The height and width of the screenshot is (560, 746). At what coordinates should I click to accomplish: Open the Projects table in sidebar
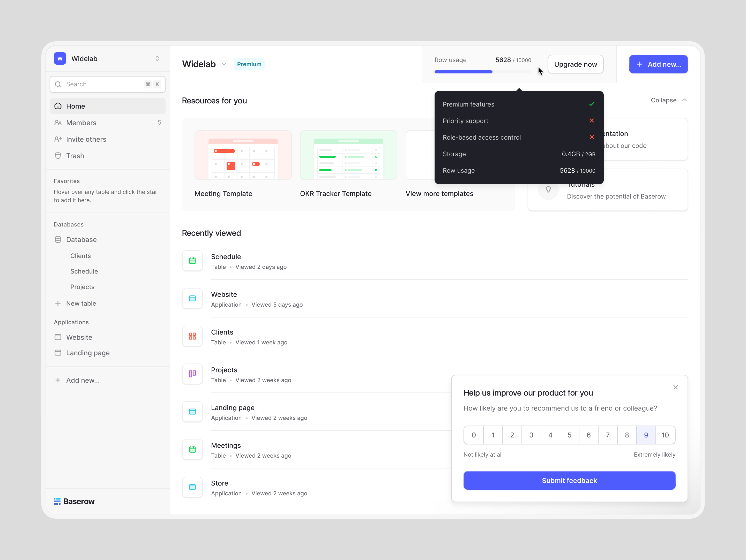[x=82, y=287]
